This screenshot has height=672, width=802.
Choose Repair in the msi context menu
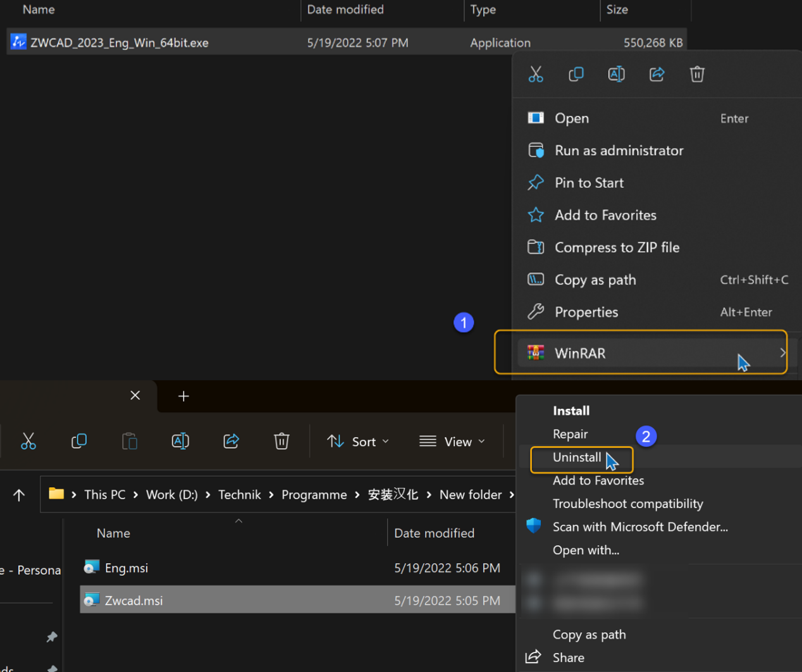(570, 434)
